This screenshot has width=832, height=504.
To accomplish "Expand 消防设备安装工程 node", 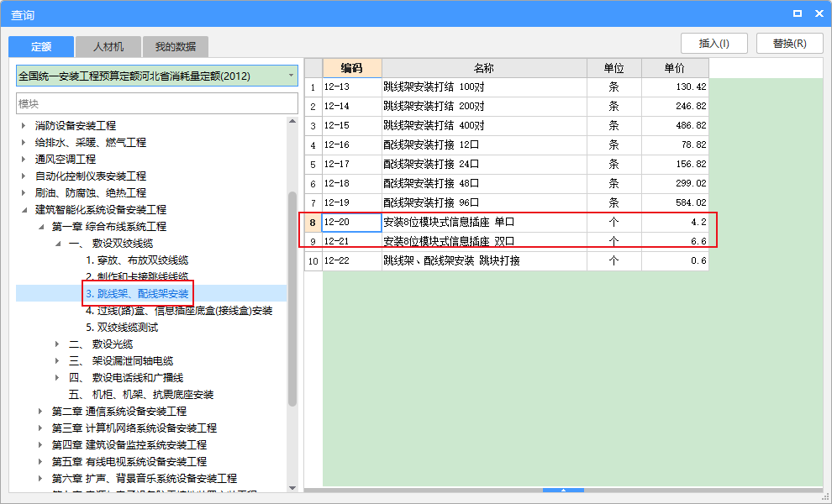I will [x=24, y=126].
